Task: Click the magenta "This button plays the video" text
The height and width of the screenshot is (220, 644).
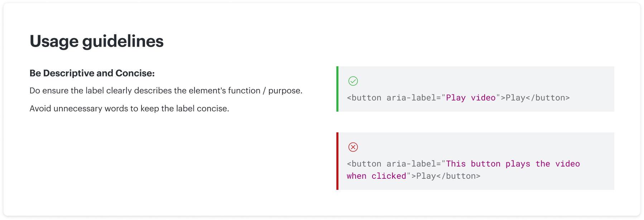Action: coord(513,164)
